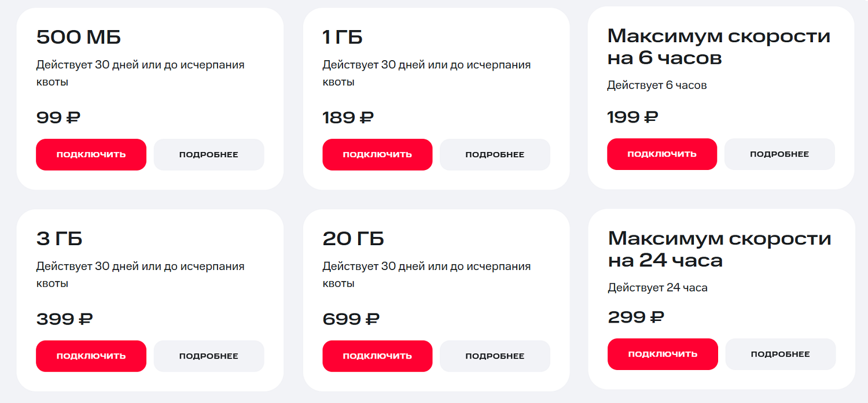Открыть подробнее о пакете 1 ГБ
868x403 pixels.
pyautogui.click(x=495, y=154)
